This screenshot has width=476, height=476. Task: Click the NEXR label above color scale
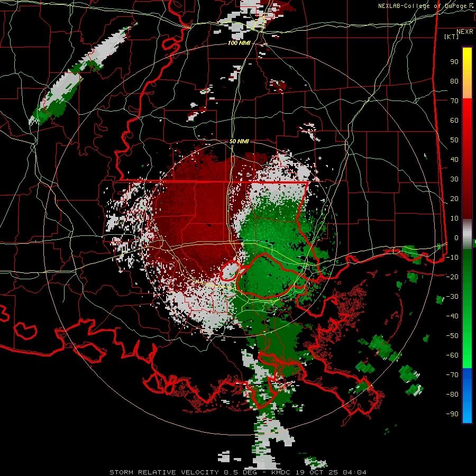point(465,32)
